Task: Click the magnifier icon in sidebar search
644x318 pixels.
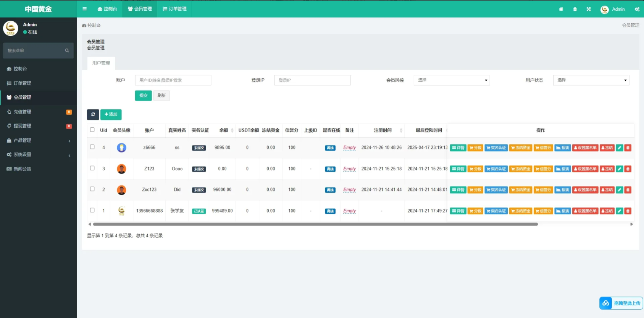Action: 67,50
